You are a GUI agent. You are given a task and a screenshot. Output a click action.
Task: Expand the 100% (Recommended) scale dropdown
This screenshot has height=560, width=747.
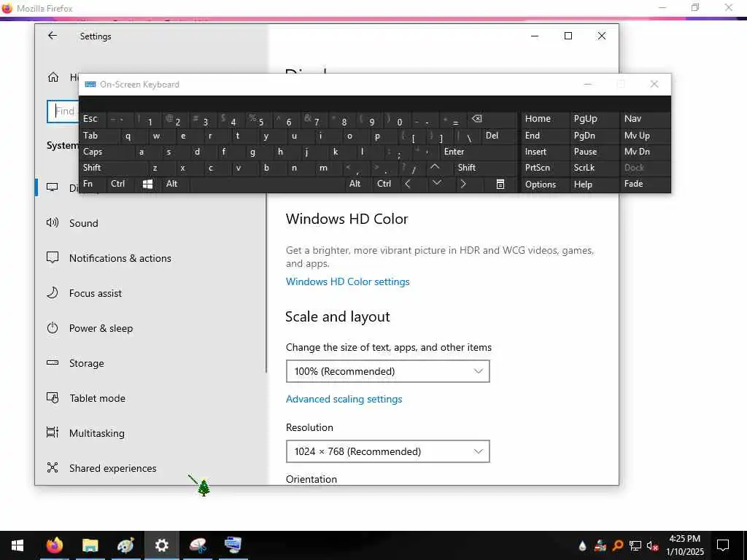[388, 371]
